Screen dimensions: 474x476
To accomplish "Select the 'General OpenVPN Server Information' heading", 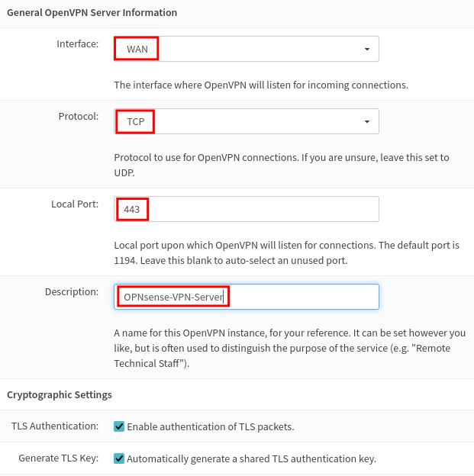I will 92,13.
